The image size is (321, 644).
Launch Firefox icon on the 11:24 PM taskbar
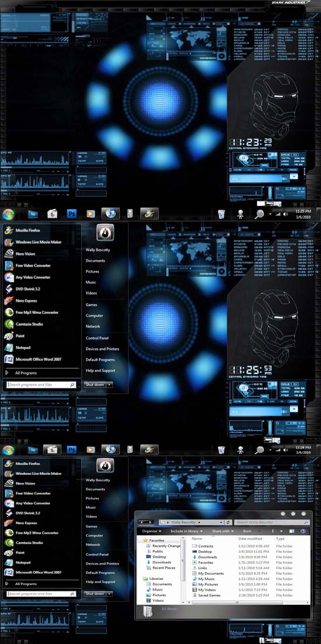pos(149,450)
